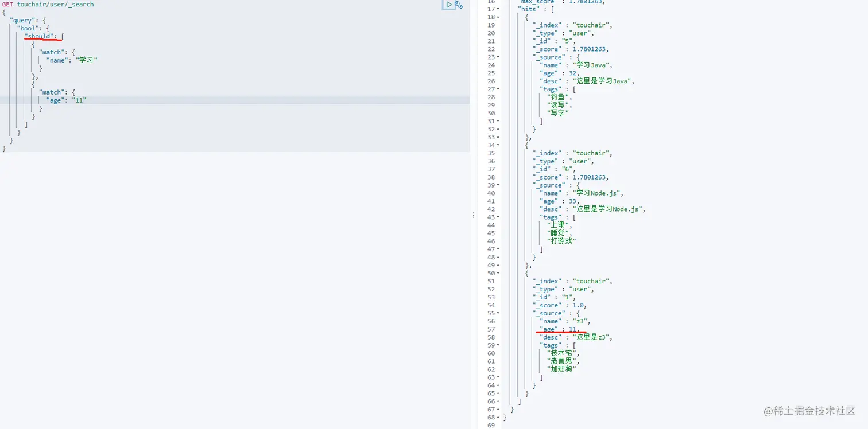Fold the tags array at line 59
The height and width of the screenshot is (429, 868).
[x=498, y=345]
